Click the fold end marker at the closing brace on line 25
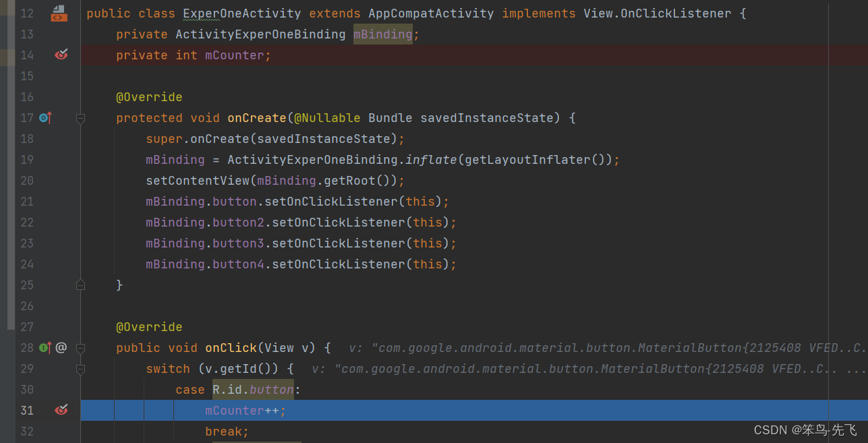 coord(80,285)
